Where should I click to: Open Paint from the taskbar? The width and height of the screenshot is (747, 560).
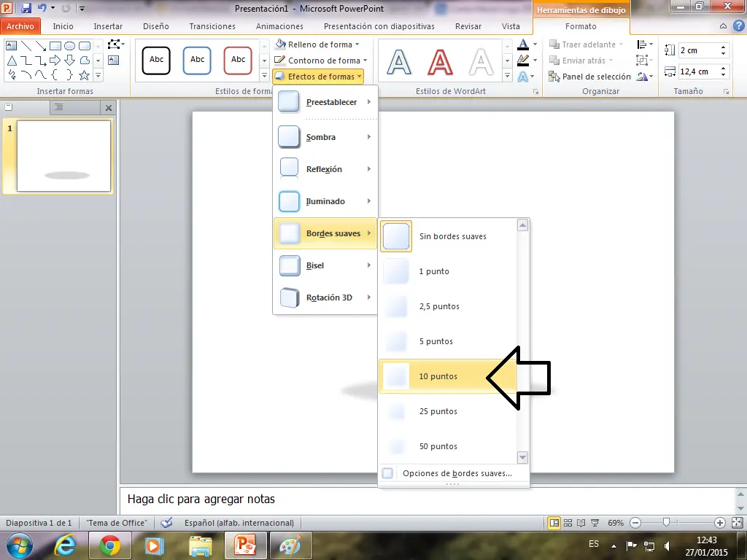pyautogui.click(x=291, y=545)
